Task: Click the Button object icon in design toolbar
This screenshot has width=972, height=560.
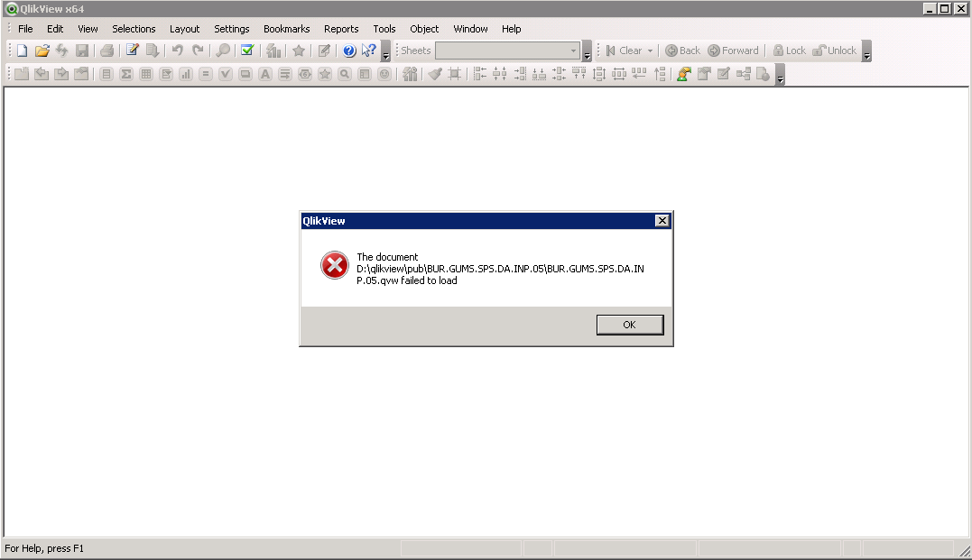Action: coord(245,74)
